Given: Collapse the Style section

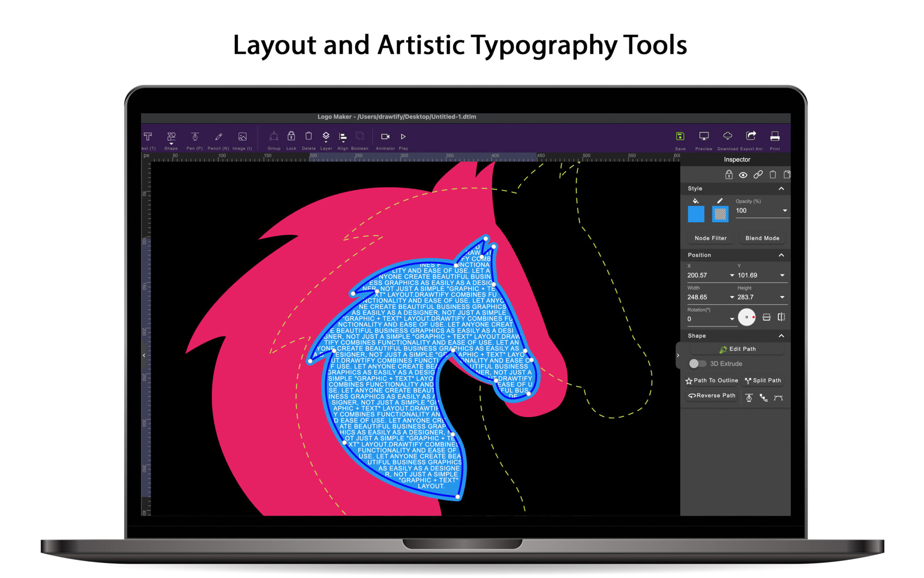Looking at the screenshot, I should click(782, 188).
